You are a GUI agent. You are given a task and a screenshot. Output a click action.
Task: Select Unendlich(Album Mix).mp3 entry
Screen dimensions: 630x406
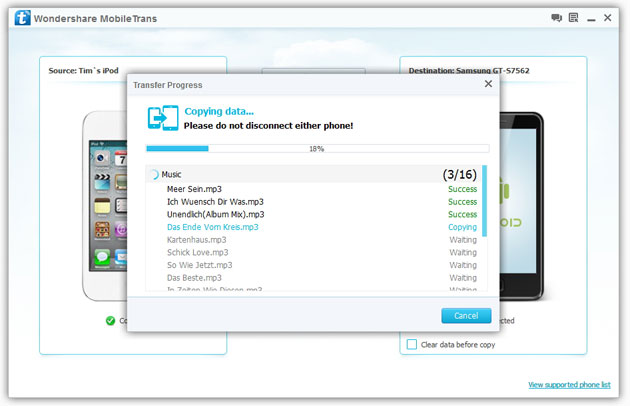(x=216, y=214)
